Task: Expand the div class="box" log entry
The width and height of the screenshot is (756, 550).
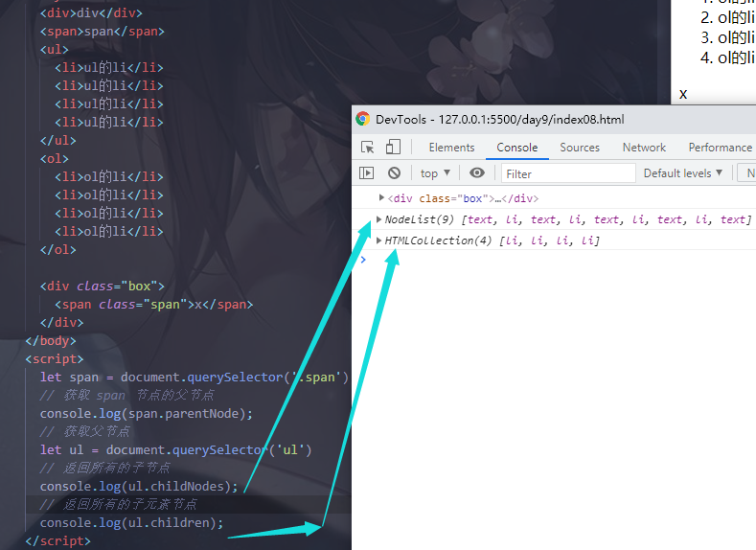Action: point(381,197)
